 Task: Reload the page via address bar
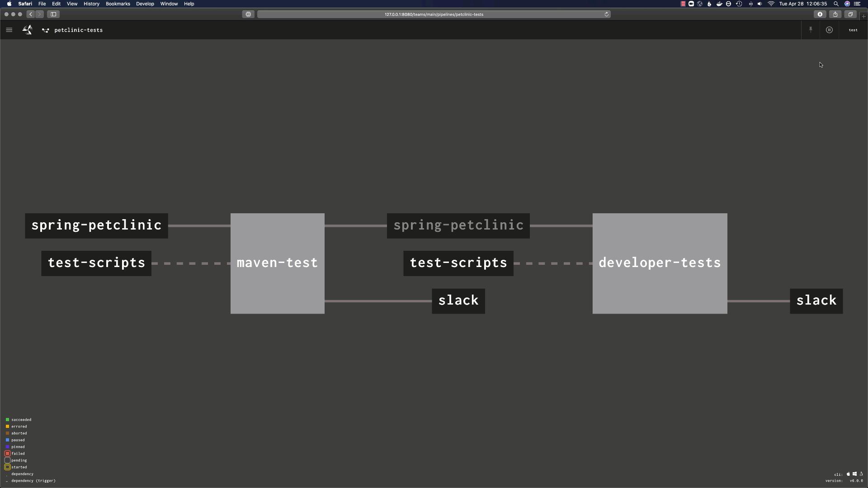tap(606, 14)
